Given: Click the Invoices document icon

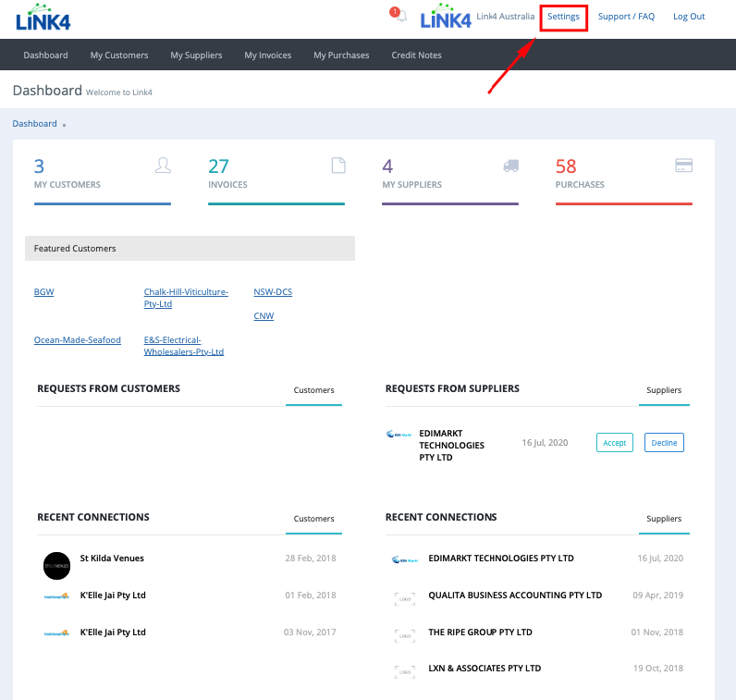Looking at the screenshot, I should (x=338, y=166).
